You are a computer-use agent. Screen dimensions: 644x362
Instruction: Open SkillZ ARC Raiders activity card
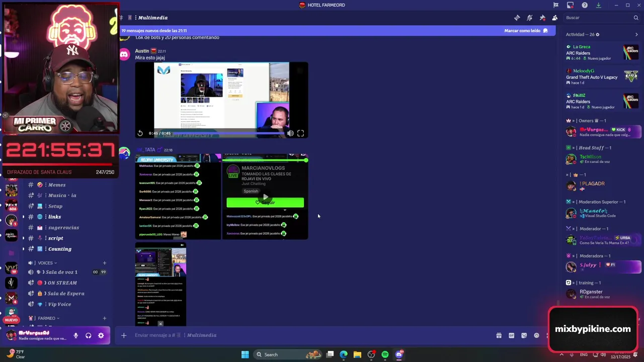(x=602, y=101)
